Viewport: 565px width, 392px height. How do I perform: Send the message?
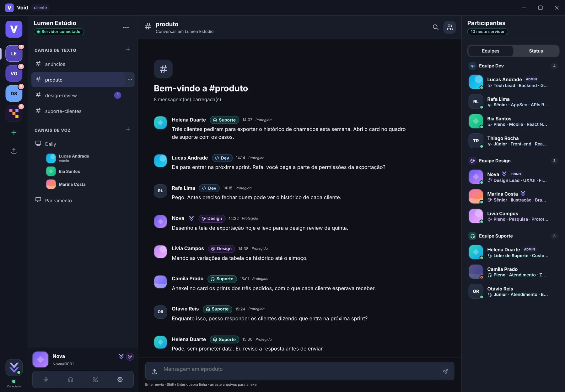coord(445,372)
